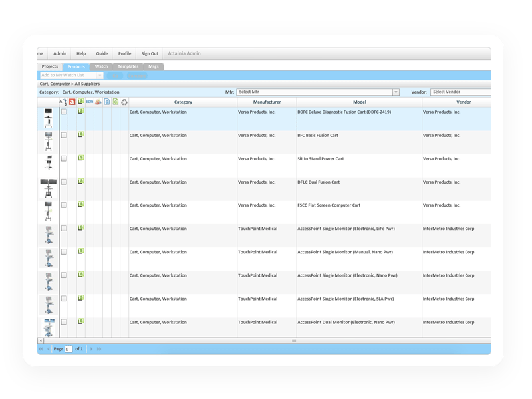
Task: Click the red 'a' column header icon
Action: click(72, 102)
